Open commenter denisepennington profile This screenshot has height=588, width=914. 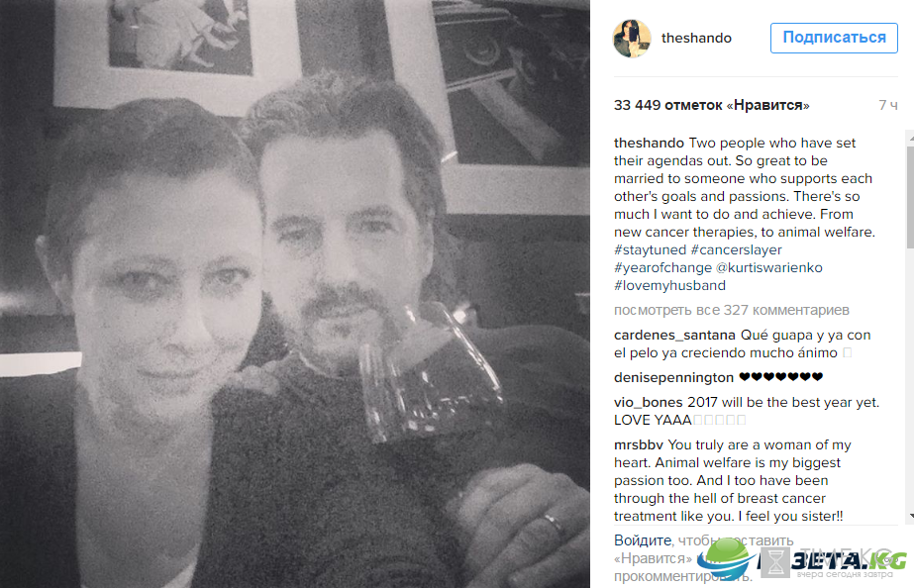pos(673,377)
